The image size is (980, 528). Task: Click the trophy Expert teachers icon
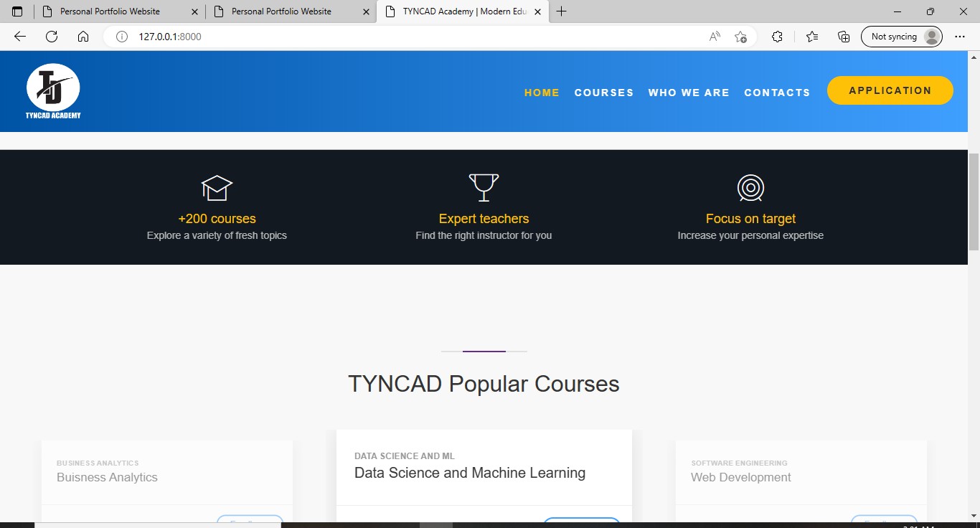[484, 187]
